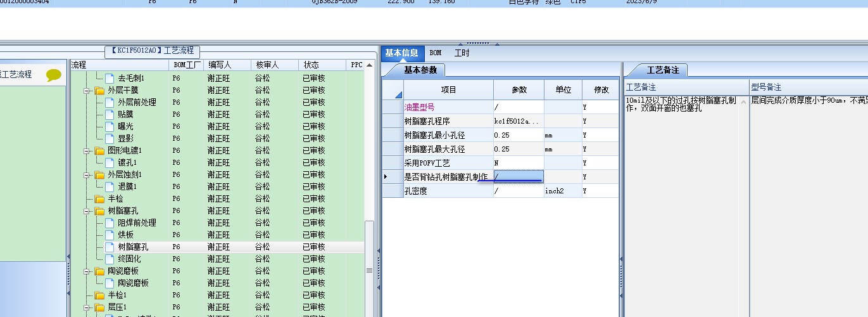
Task: Click the 贴膜 document icon
Action: tap(110, 114)
